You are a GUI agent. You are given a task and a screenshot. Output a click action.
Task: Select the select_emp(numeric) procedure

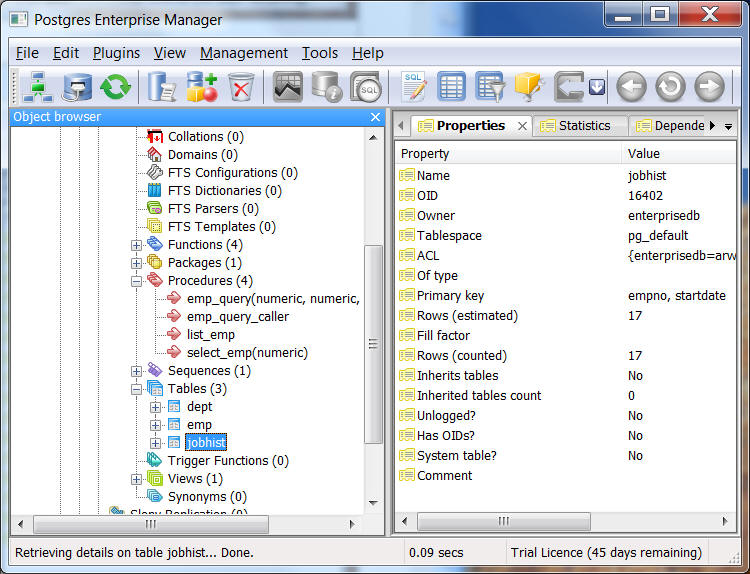(x=247, y=353)
